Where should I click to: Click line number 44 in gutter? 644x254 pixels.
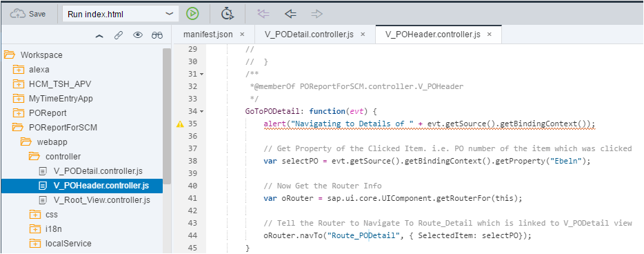click(x=192, y=235)
